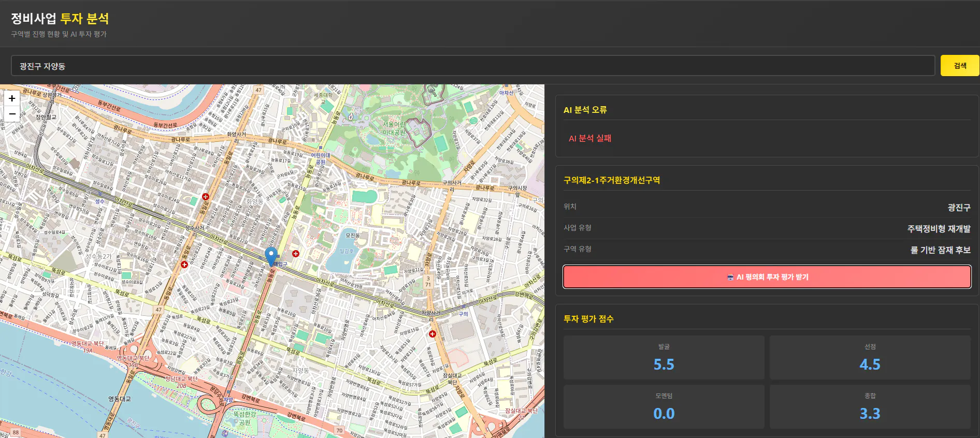Click the AI 분석 실패 error message

point(590,138)
